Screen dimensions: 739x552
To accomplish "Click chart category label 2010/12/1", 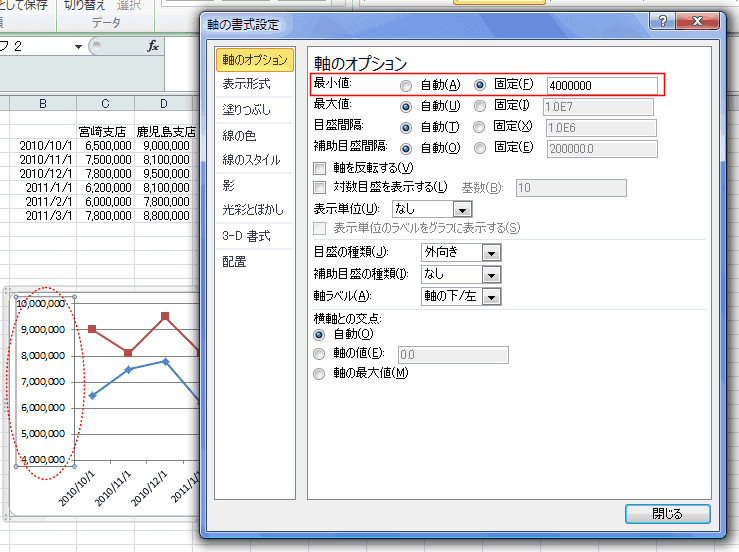I will 148,488.
